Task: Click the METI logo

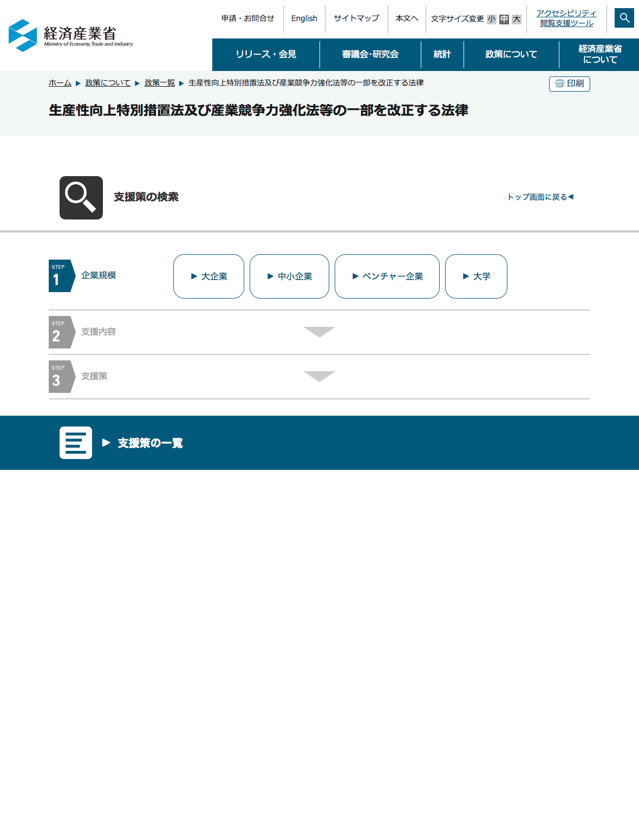Action: 71,36
